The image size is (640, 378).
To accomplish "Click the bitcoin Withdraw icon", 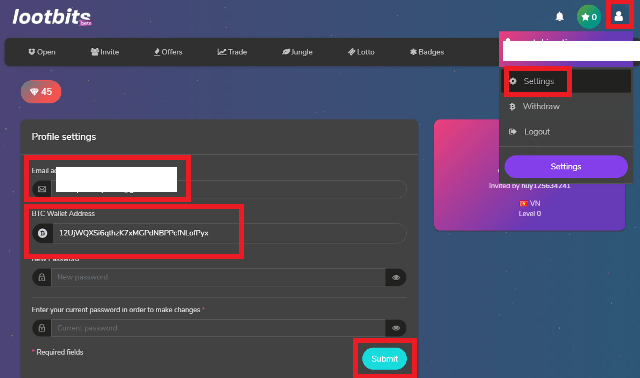I will tap(512, 107).
